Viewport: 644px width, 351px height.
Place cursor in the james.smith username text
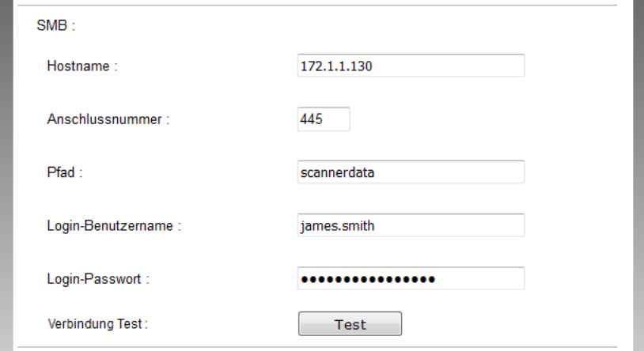(x=335, y=225)
